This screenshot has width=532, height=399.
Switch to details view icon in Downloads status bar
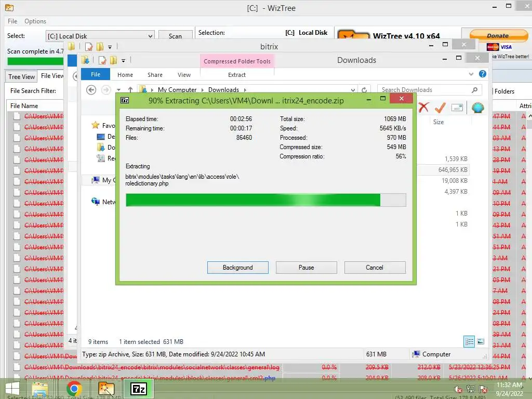[x=469, y=342]
